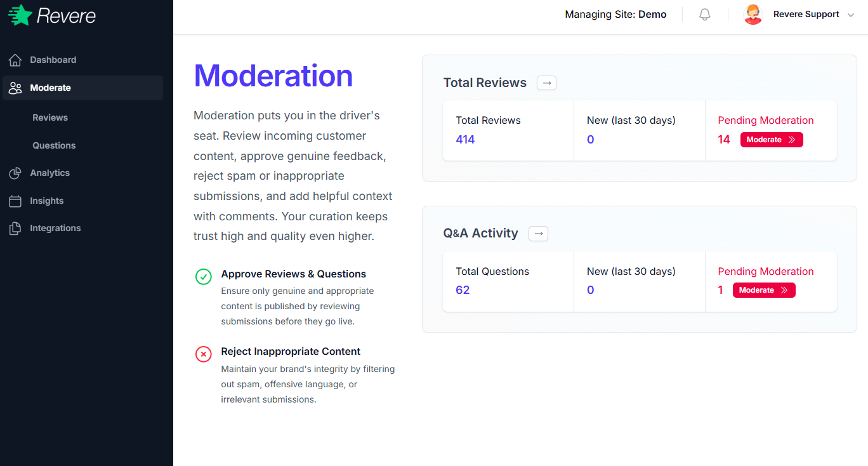Viewport: 868px width, 466px height.
Task: Click Managing Site: Demo
Action: tap(615, 14)
